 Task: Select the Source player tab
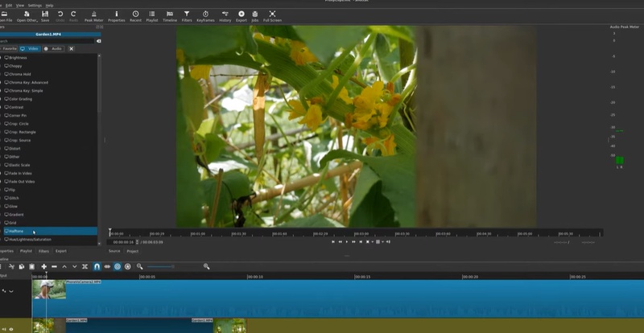[x=114, y=251]
